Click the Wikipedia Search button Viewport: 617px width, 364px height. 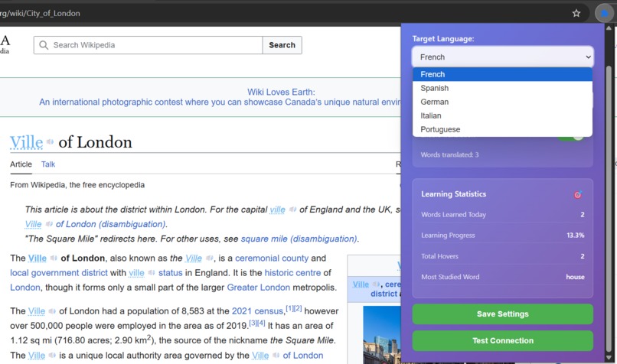[282, 45]
